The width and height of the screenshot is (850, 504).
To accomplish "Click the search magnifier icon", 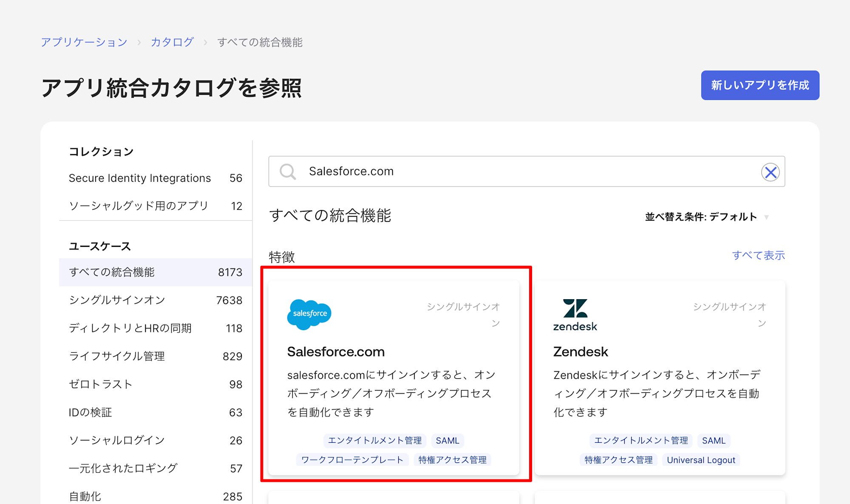I will click(288, 172).
